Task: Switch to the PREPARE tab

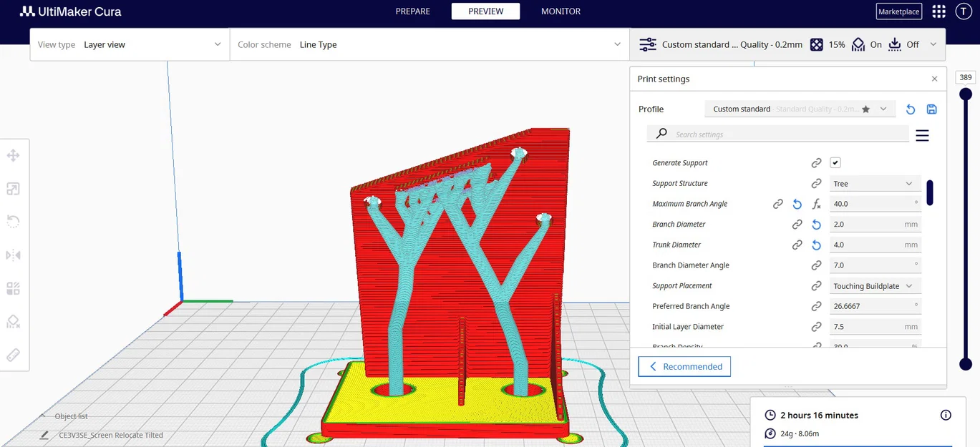Action: coord(412,11)
